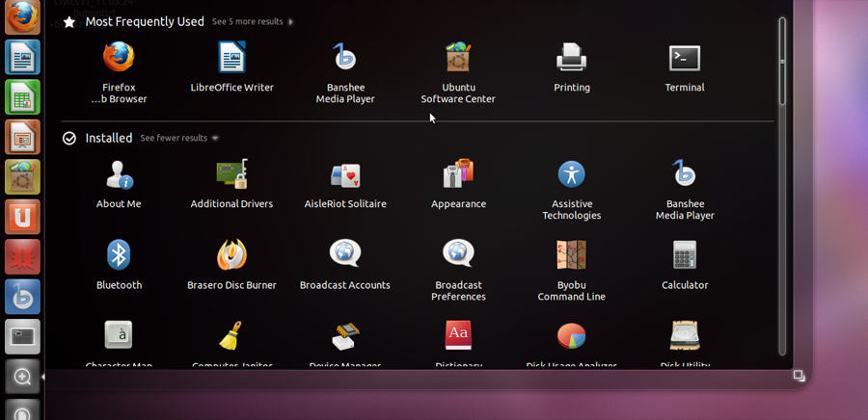Launch Byobu Command Line
The image size is (868, 420).
click(x=571, y=271)
